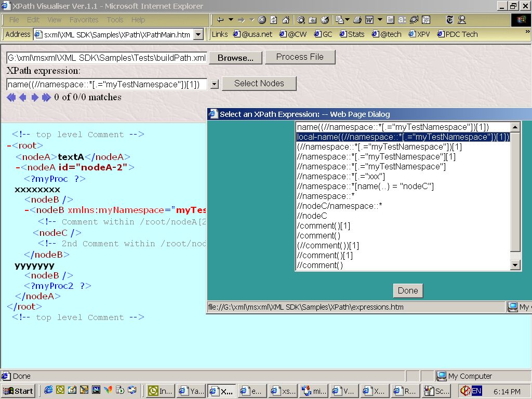
Task: Launch Internet Explorer from quick launch
Action: 48,390
